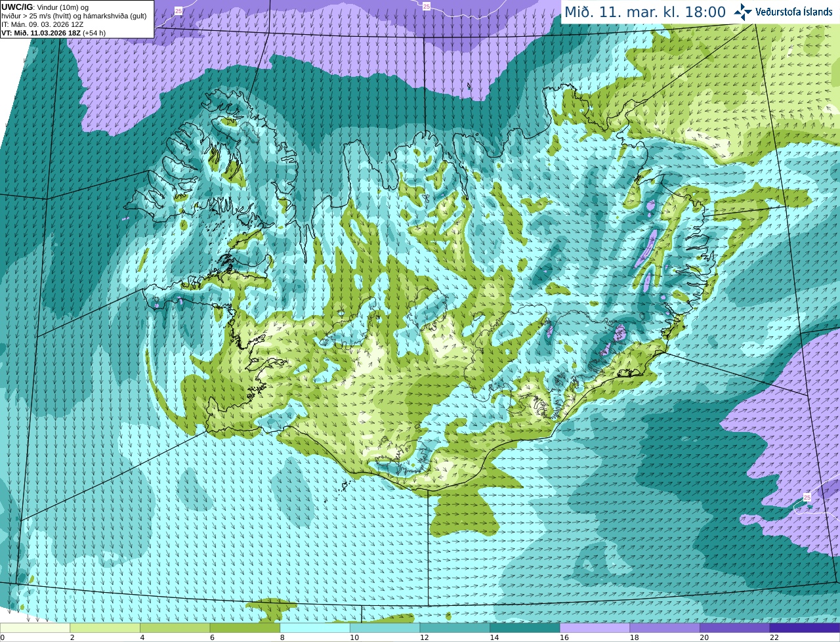Pick the 4–6 m/s green swatch
The width and height of the screenshot is (840, 642).
coord(175,628)
